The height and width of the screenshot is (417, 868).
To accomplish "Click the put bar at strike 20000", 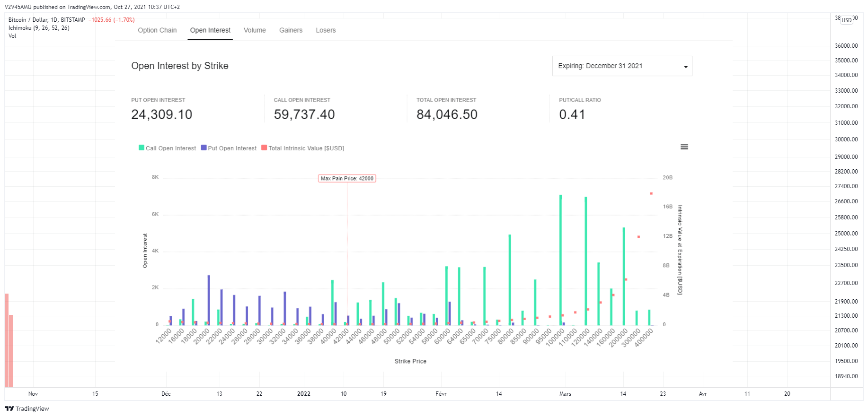I will tap(209, 300).
